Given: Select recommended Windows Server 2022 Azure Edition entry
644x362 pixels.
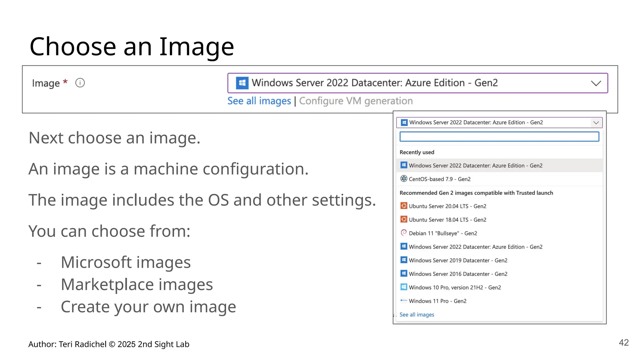Looking at the screenshot, I should coord(499,247).
